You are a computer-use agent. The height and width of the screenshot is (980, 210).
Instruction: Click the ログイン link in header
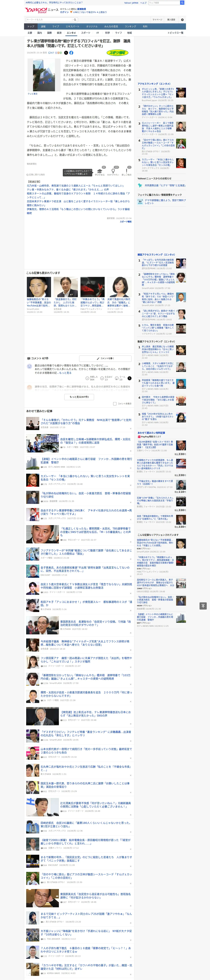coord(64,12)
